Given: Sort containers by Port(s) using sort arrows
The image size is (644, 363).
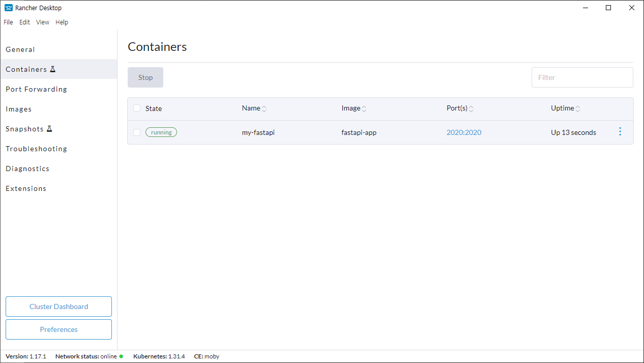Looking at the screenshot, I should tap(471, 108).
